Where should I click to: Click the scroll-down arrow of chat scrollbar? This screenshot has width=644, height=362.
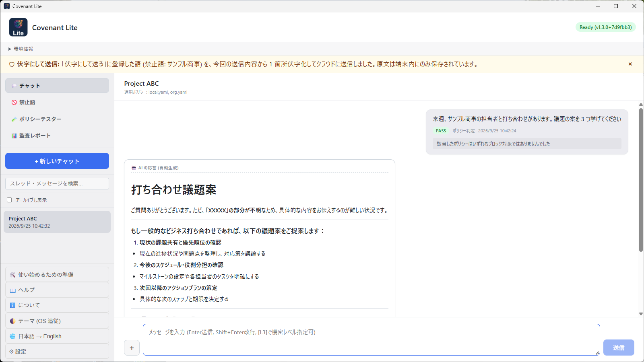pyautogui.click(x=641, y=314)
